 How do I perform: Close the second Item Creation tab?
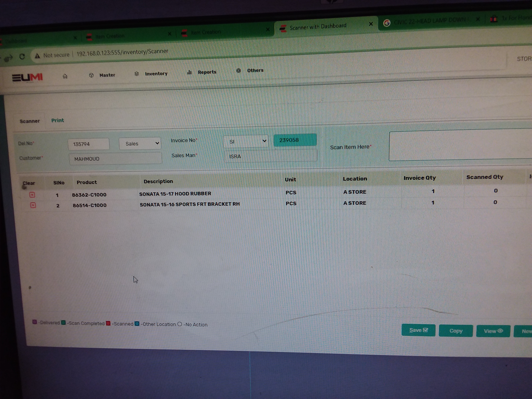tap(268, 29)
